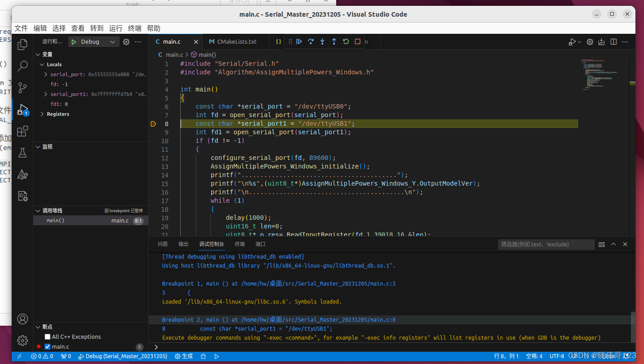The image size is (644, 364).
Task: Split the editor to the right
Action: (613, 41)
